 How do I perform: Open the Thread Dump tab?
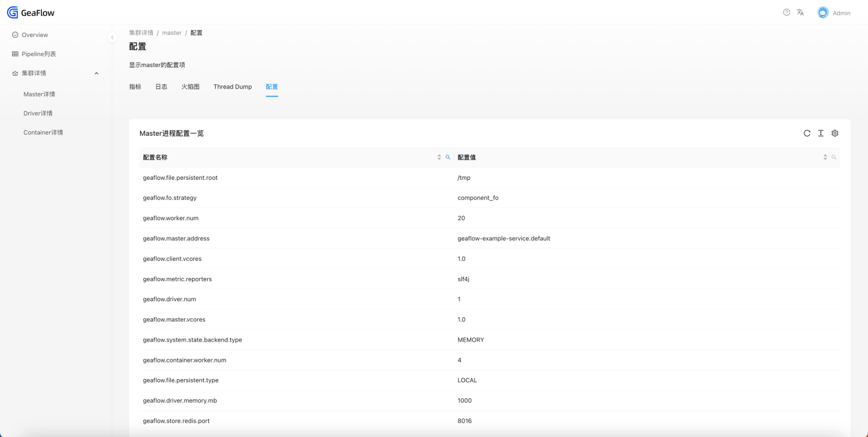click(x=233, y=86)
